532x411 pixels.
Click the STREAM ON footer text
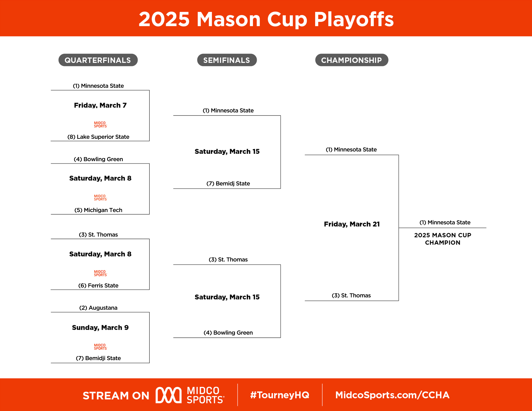(x=116, y=396)
